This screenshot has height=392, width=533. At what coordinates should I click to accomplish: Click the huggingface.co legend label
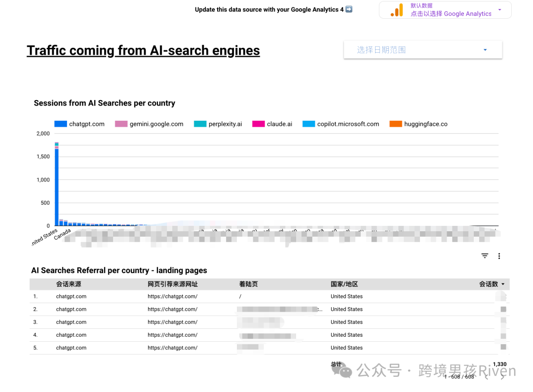coord(425,124)
